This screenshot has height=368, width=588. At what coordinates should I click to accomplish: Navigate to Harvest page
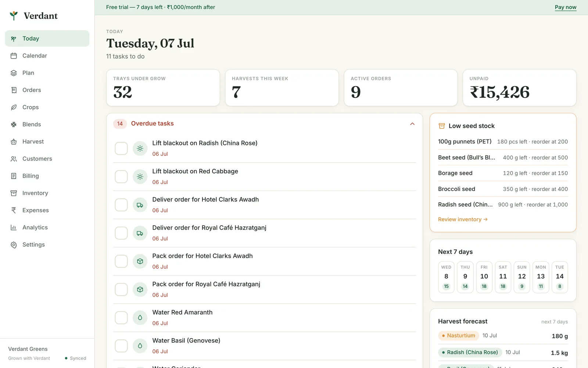pyautogui.click(x=47, y=142)
